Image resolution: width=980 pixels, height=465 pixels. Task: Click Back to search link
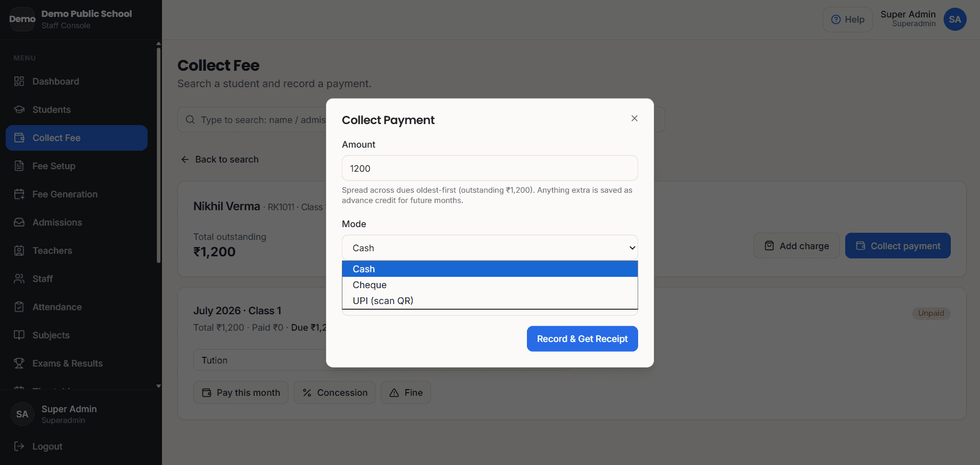click(220, 159)
